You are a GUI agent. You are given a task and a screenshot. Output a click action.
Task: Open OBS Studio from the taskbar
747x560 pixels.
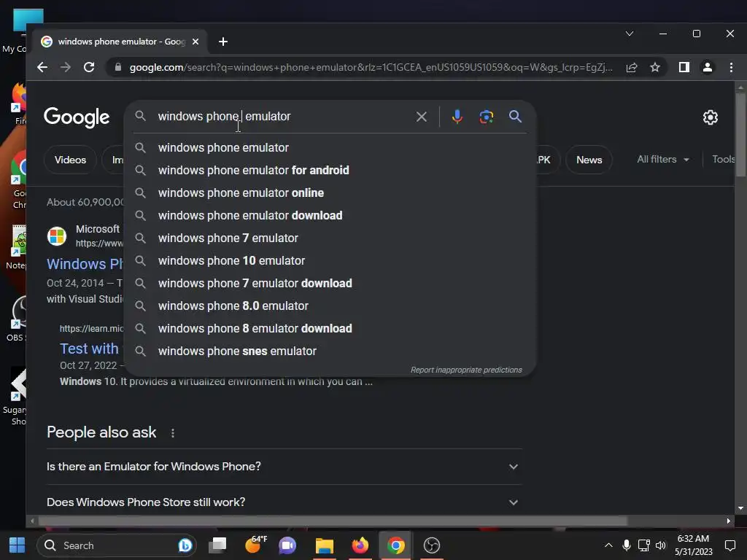[432, 545]
